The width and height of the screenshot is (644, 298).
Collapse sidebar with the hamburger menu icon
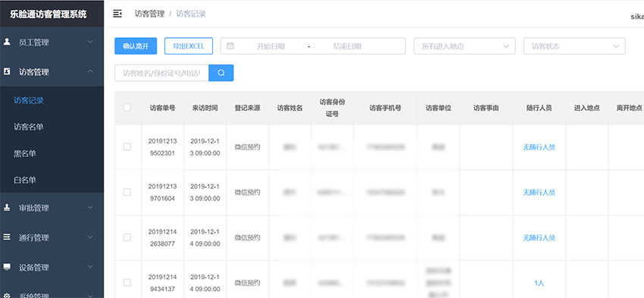pyautogui.click(x=117, y=14)
